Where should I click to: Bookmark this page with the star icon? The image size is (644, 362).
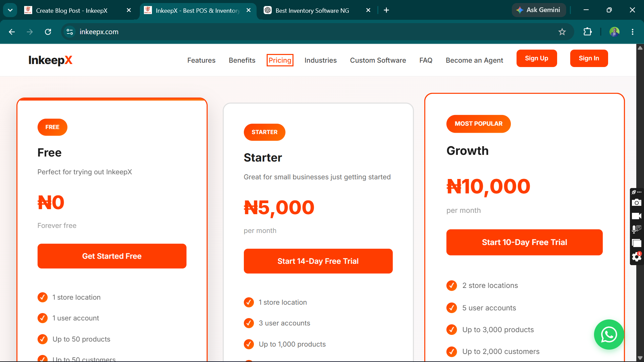coord(562,32)
